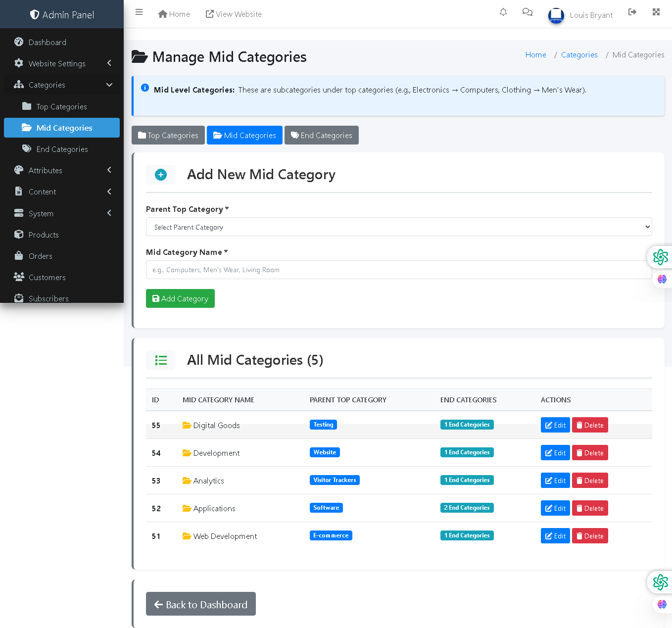Open the Parent Top Category dropdown
The image size is (672, 628).
[398, 227]
